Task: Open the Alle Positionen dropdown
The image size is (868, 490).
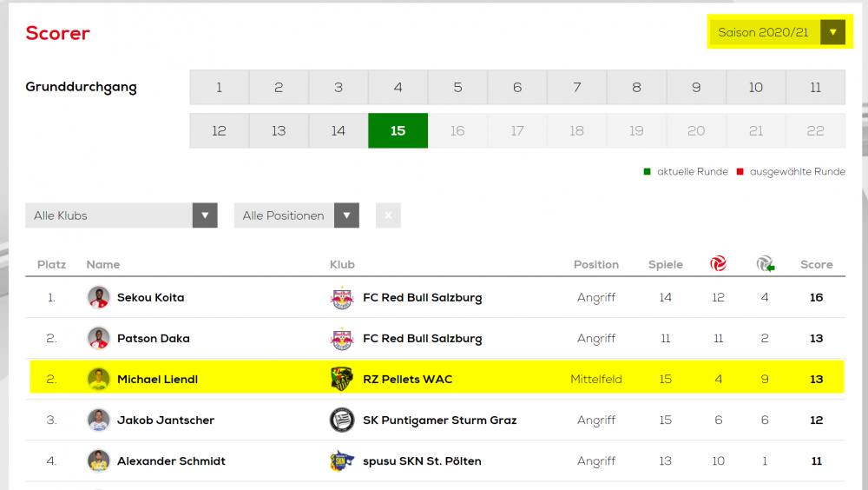Action: click(x=297, y=215)
